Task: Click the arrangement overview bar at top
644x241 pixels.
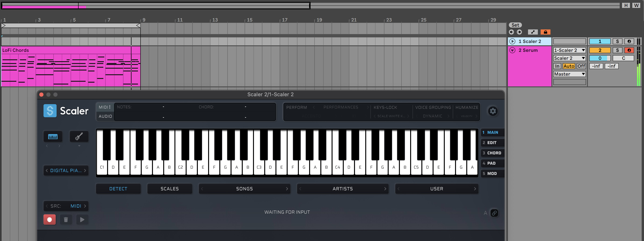Action: (x=310, y=6)
